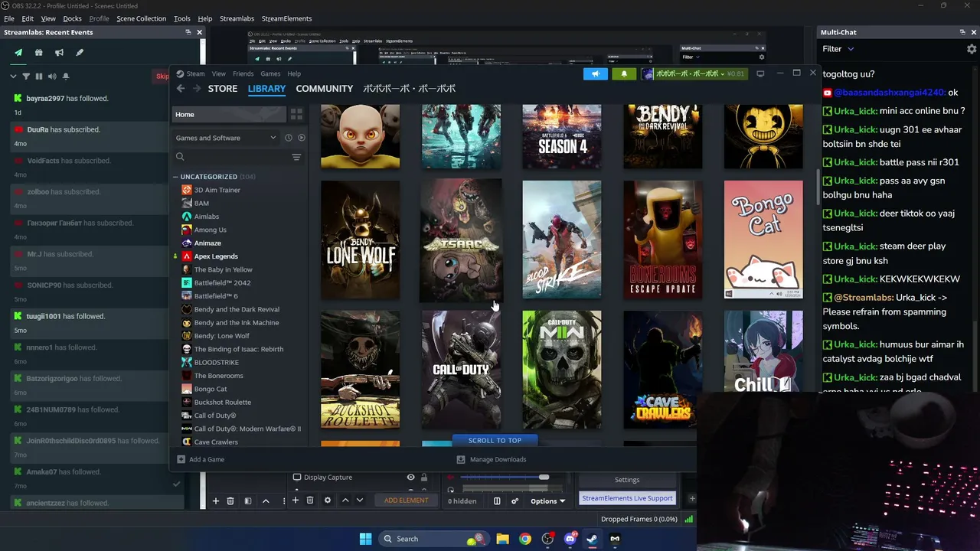Collapse the Streamlabs event controls chevron

[x=13, y=77]
